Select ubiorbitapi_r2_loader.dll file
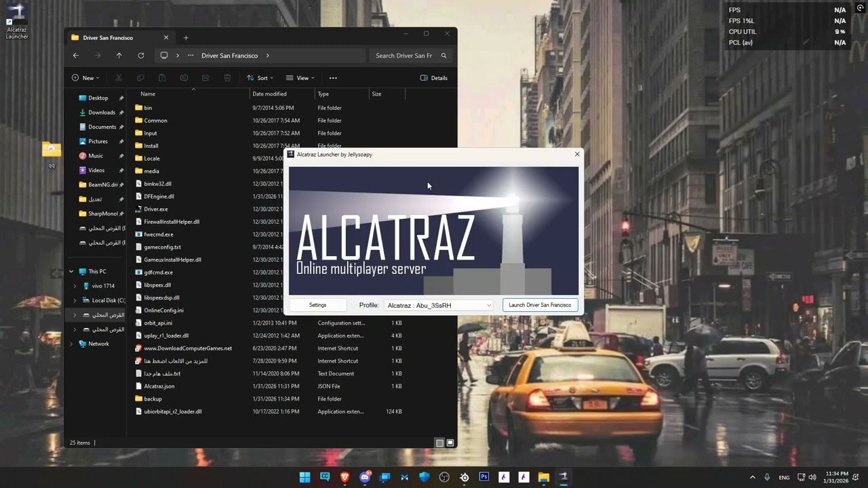This screenshot has width=868, height=488. [x=172, y=411]
